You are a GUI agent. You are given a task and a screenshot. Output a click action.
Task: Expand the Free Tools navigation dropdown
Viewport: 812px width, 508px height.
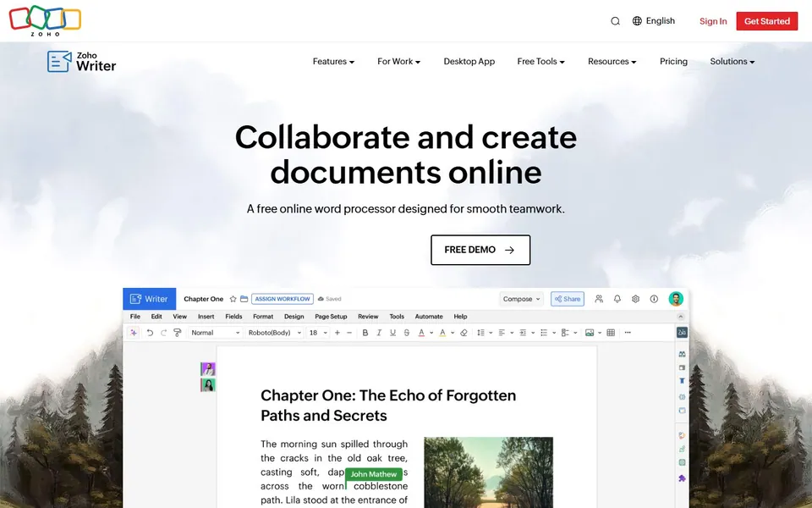tap(540, 61)
